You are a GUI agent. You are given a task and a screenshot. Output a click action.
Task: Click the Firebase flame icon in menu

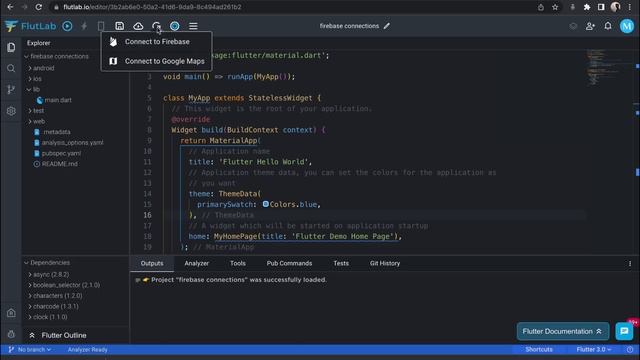point(113,42)
